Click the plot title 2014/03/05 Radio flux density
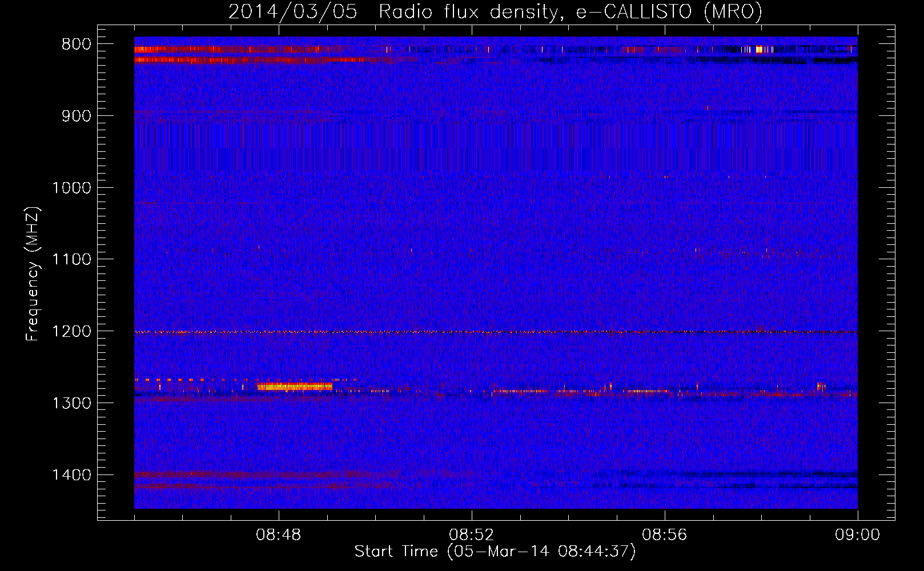This screenshot has width=924, height=571. click(495, 11)
